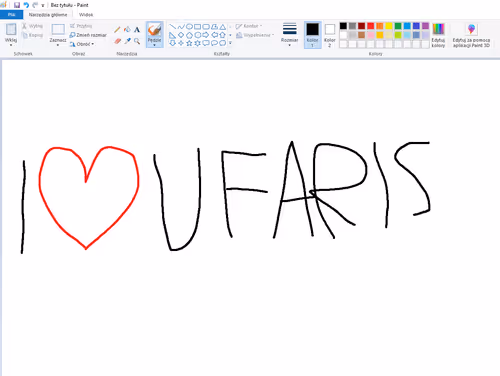Select the Text tool (letter A)
Image resolution: width=500 pixels, height=376 pixels.
137,30
